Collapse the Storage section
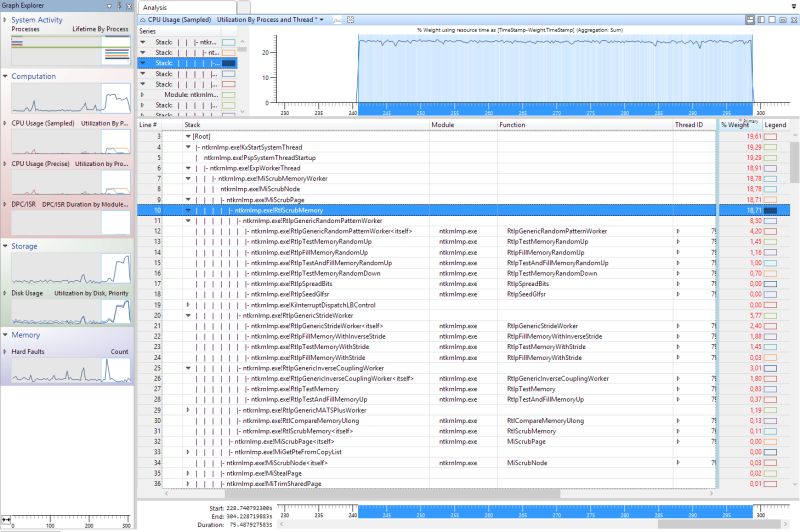This screenshot has height=532, width=800. [5, 246]
